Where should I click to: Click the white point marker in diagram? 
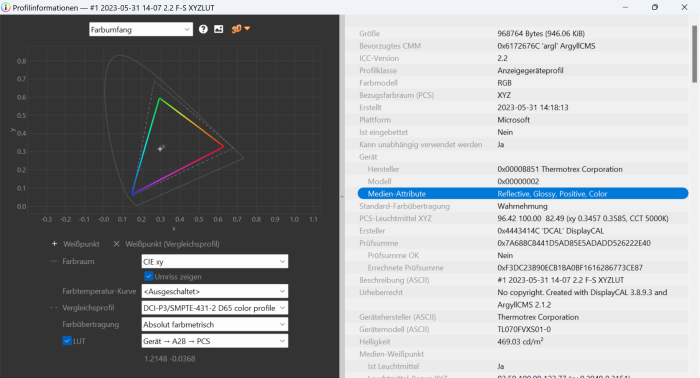coord(160,149)
